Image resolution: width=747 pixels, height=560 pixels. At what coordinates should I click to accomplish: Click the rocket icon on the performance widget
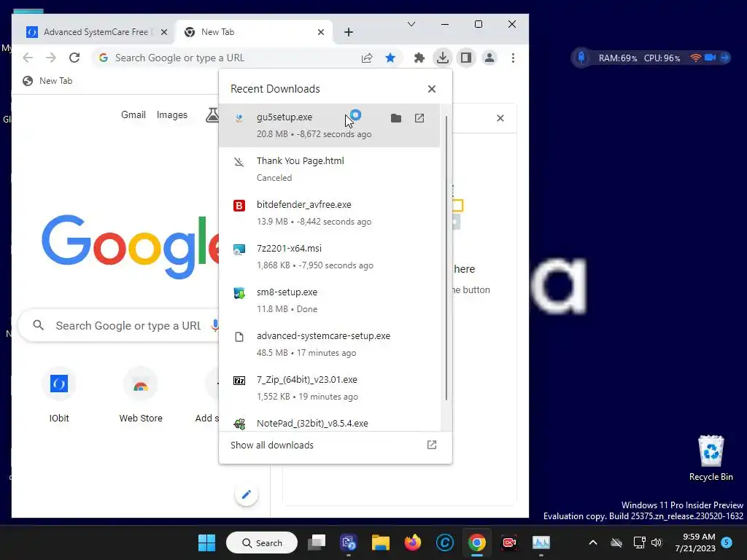581,58
